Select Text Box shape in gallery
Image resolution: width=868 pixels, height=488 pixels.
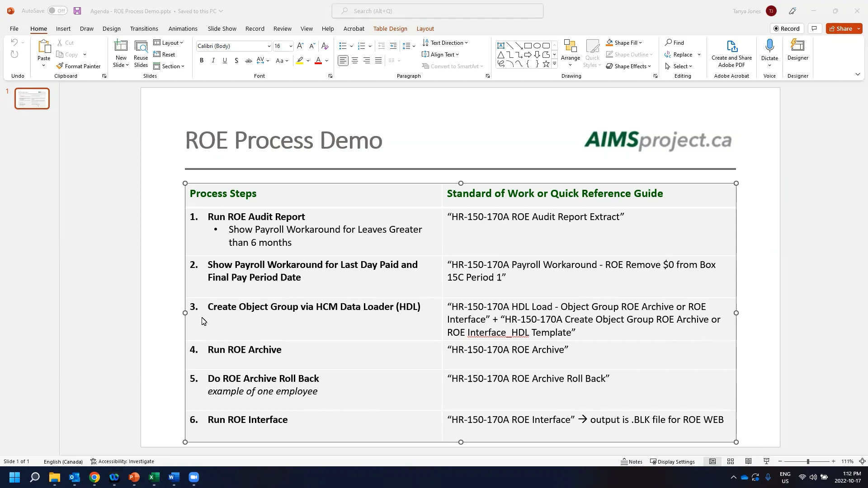tap(500, 46)
